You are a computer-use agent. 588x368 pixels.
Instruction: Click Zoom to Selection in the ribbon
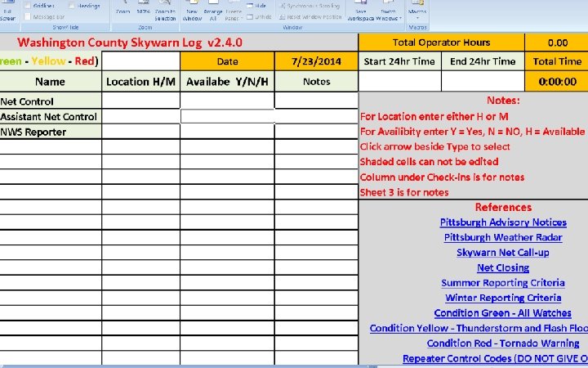165,11
